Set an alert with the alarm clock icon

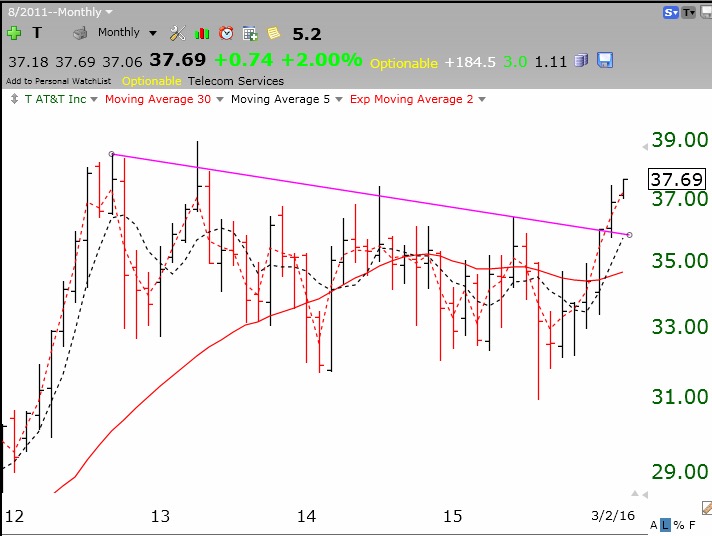click(x=226, y=33)
